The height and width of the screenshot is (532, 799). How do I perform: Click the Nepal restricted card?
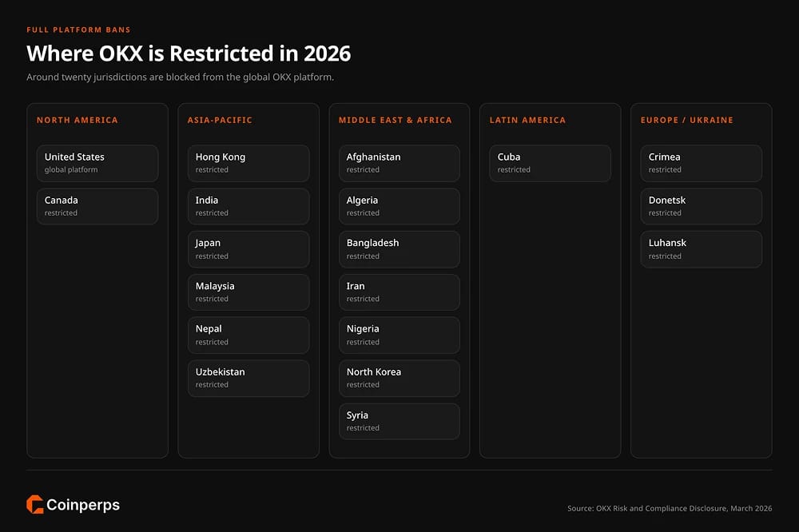pyautogui.click(x=248, y=335)
